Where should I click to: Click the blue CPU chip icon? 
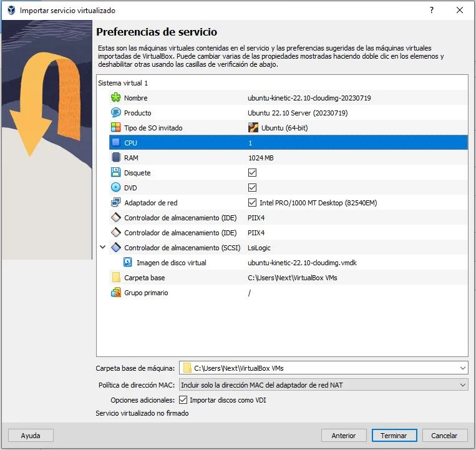[115, 142]
